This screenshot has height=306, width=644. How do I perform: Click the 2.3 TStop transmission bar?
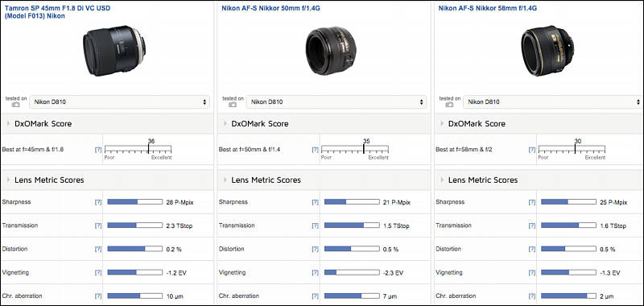click(x=134, y=225)
